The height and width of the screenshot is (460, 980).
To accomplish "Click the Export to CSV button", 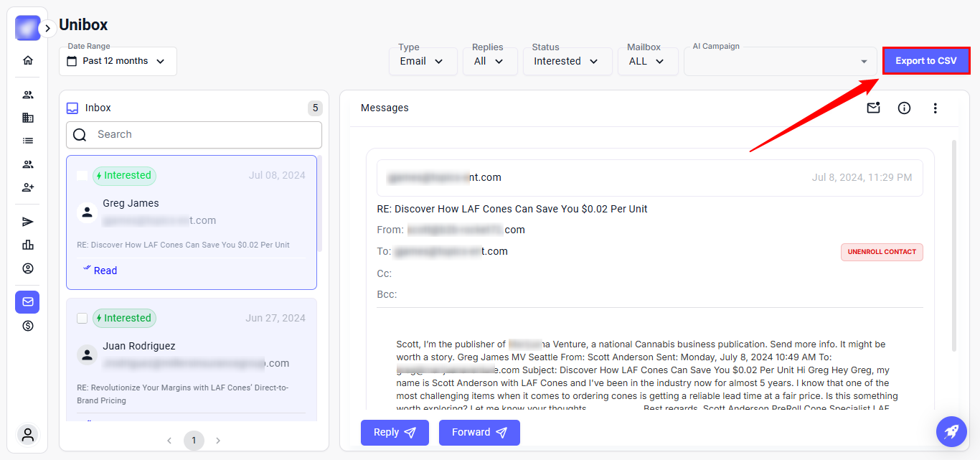I will [925, 61].
